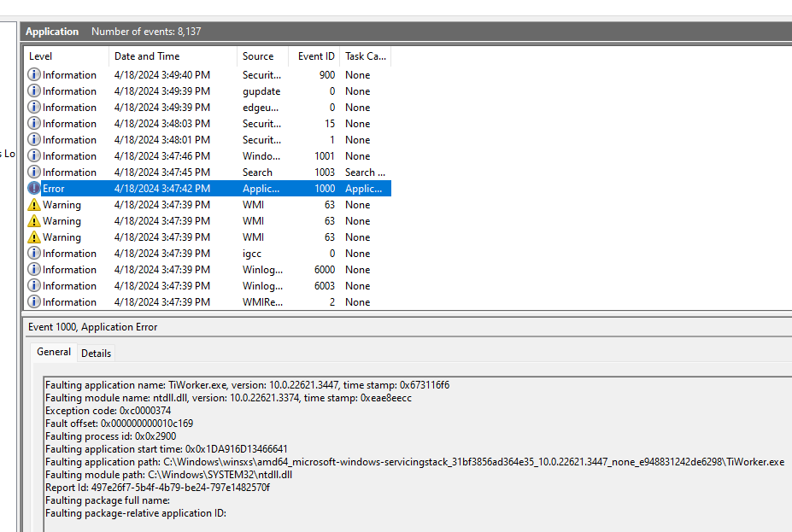Select the Event ID 6000 cell
This screenshot has height=532, width=792.
pos(325,270)
